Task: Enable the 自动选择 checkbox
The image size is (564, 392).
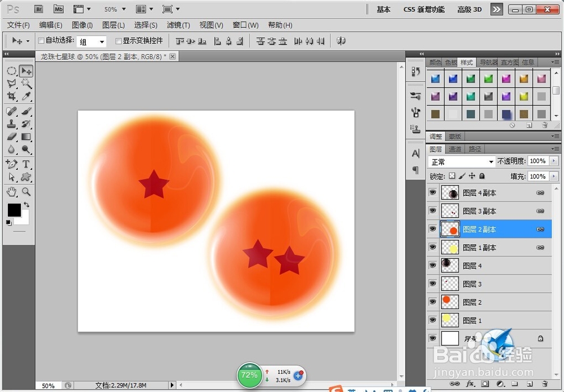Action: tap(41, 41)
